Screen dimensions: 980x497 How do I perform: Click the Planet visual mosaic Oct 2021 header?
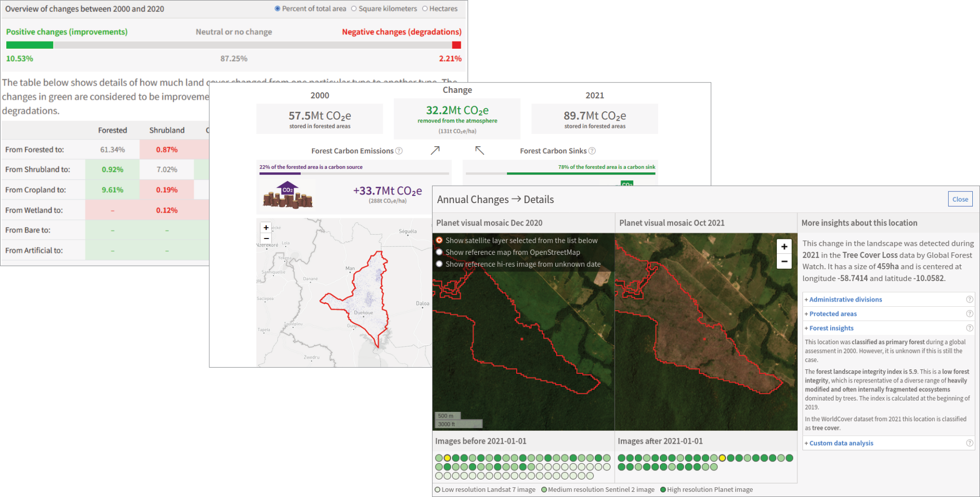[672, 223]
